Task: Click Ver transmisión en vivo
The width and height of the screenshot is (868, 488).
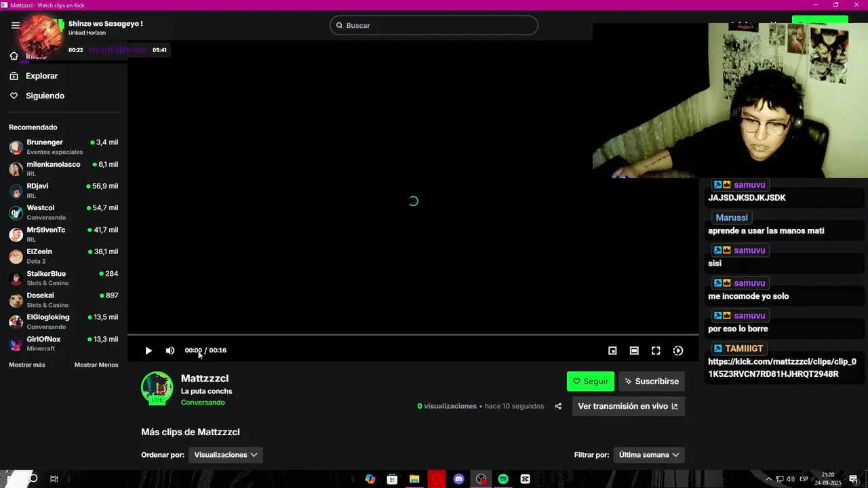Action: pyautogui.click(x=628, y=406)
